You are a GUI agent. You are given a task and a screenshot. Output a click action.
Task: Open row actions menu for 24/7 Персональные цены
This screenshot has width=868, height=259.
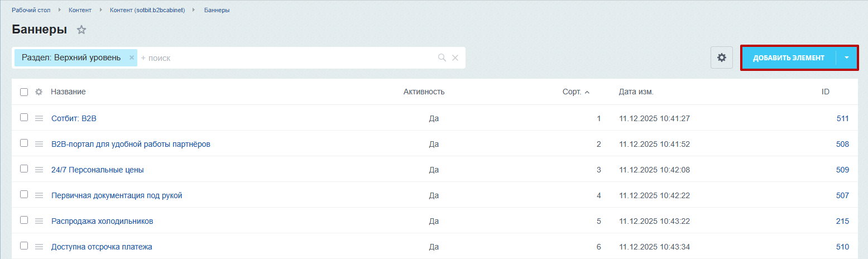[39, 170]
